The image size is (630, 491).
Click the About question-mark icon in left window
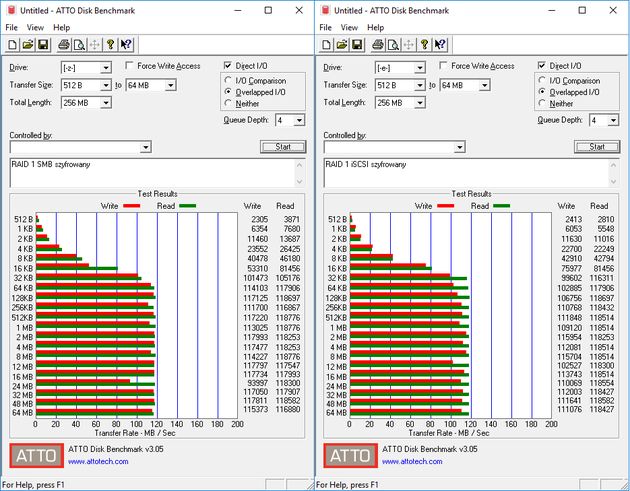point(110,45)
